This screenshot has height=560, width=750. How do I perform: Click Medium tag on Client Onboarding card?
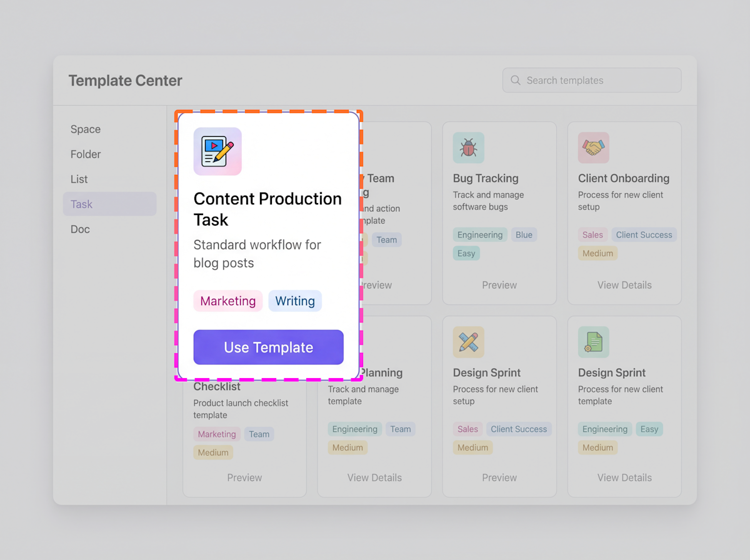pos(597,253)
